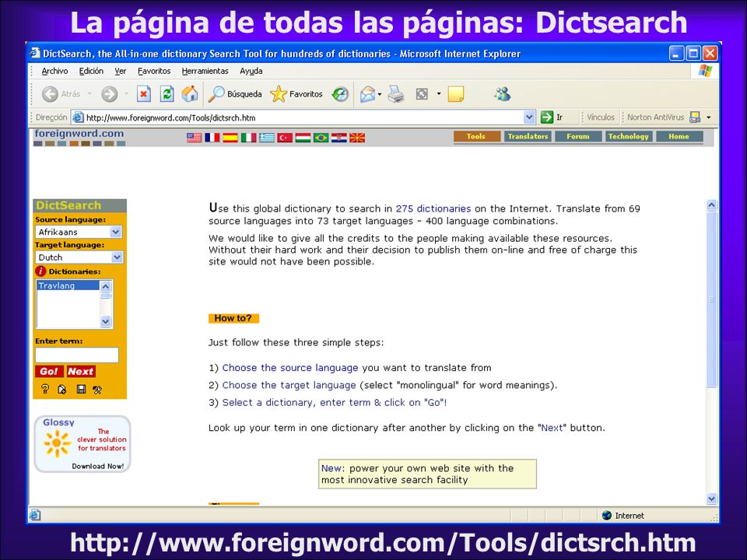747x560 pixels.
Task: Open the DictSearch hammer tools icon
Action: click(98, 390)
